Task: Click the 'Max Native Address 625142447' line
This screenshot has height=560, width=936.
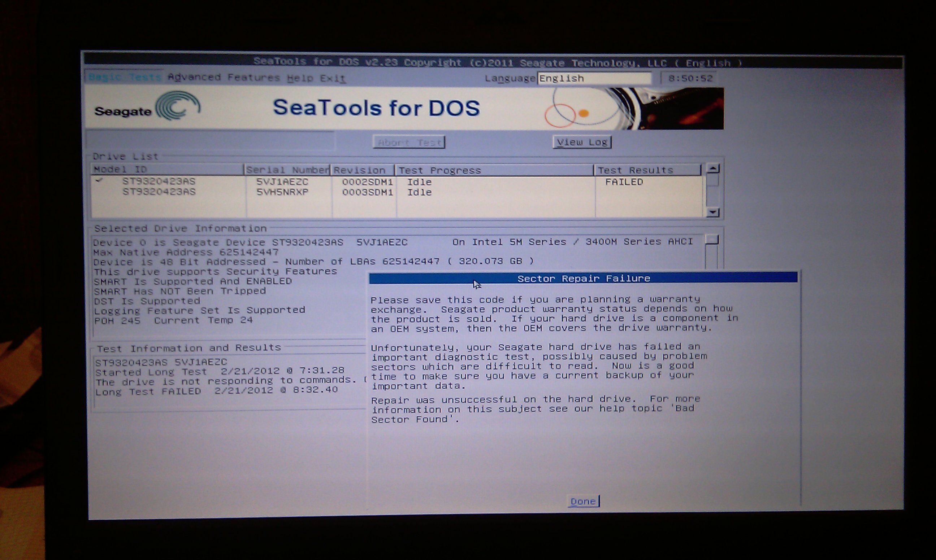Action: (186, 252)
